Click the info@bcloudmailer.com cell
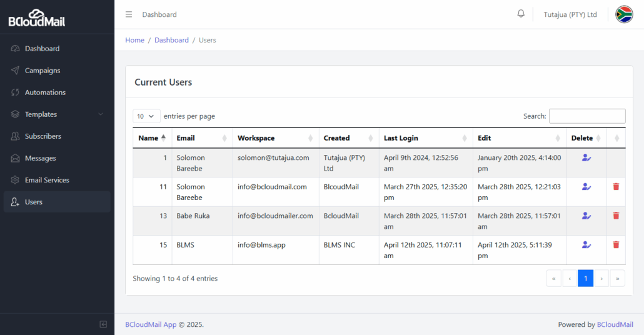This screenshot has width=644, height=335. click(x=276, y=221)
